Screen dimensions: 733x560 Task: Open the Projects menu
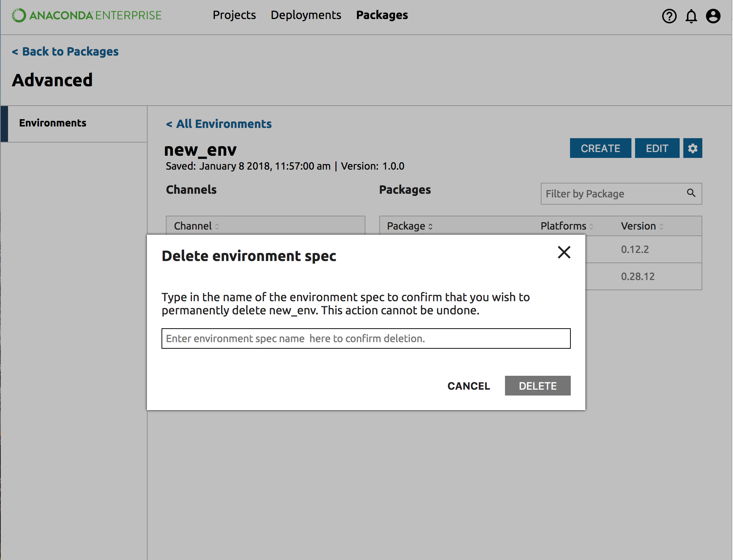point(234,15)
